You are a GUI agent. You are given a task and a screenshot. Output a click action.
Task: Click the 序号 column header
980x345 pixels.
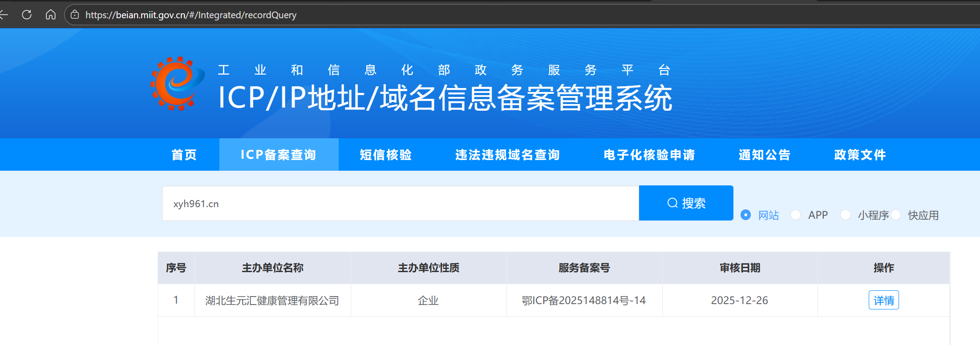(x=176, y=268)
